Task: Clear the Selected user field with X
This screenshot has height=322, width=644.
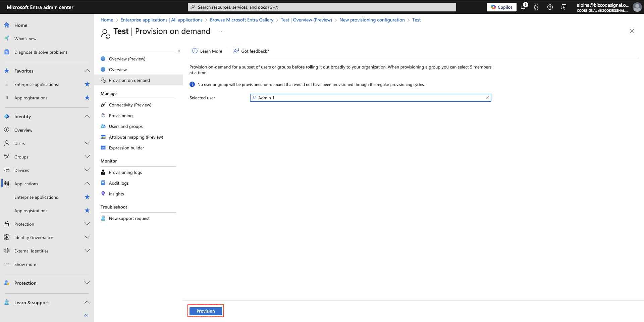Action: click(487, 98)
